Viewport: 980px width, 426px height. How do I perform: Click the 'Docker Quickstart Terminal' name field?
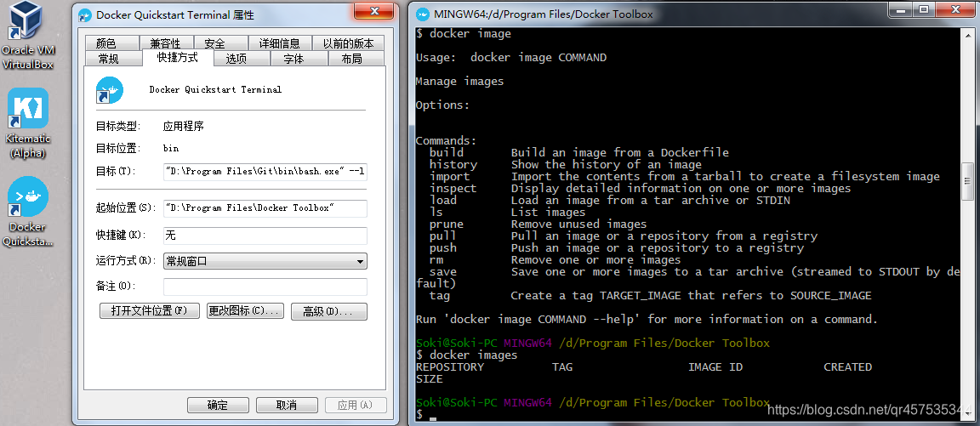[215, 90]
